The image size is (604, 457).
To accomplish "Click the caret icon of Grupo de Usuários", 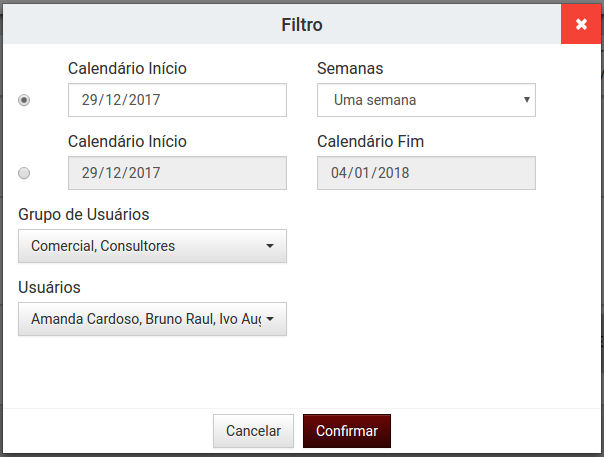I will (270, 246).
